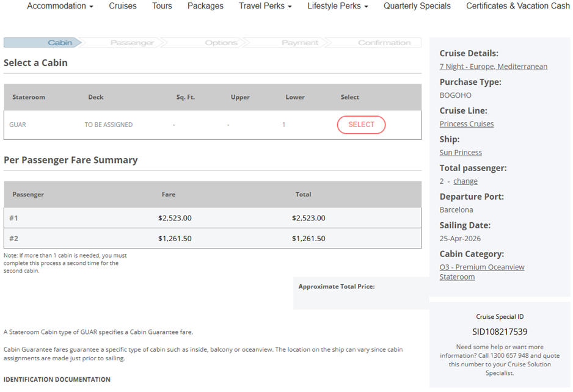573x392 pixels.
Task: Click the GUAR stateroom row cell
Action: [18, 125]
